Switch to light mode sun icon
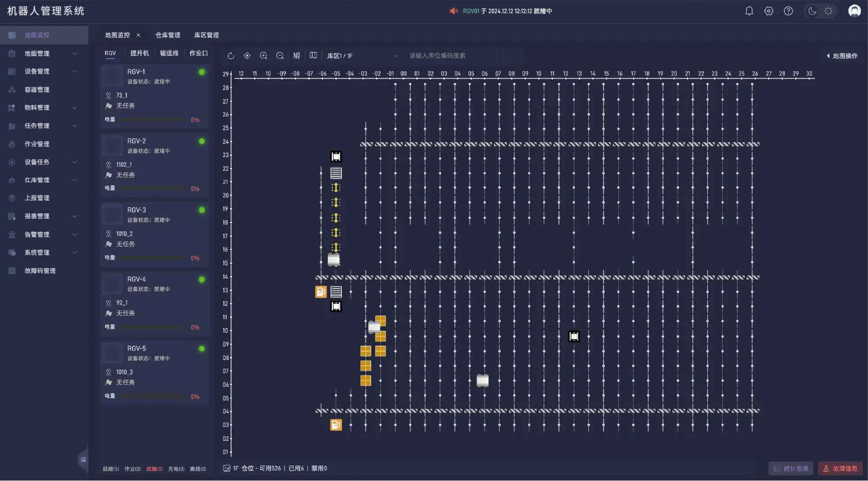Screen dimensions: 868x481 click(829, 11)
